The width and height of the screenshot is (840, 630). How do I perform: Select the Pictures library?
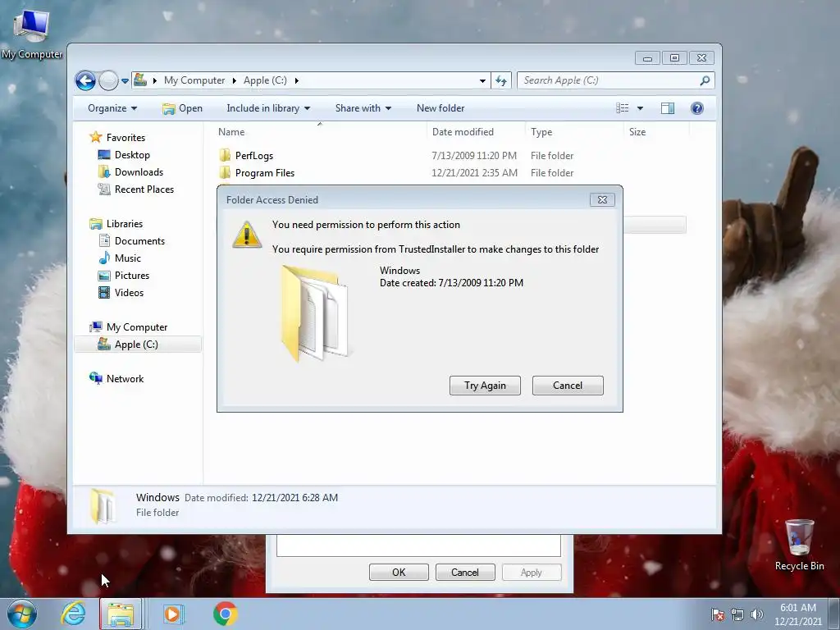pos(124,276)
